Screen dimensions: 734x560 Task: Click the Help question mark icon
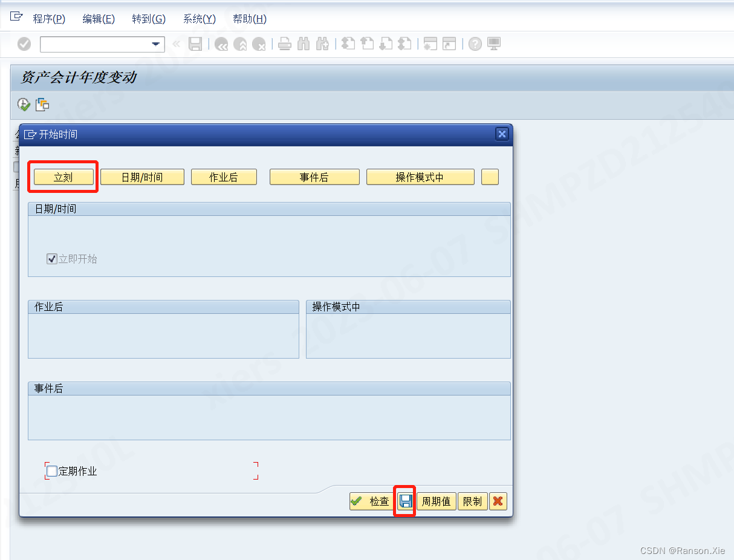pos(475,44)
